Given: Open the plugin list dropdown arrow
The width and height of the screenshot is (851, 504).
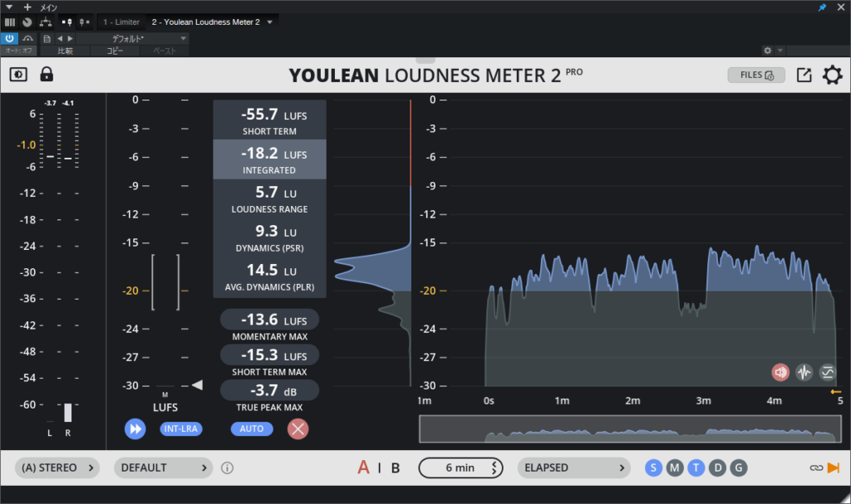Looking at the screenshot, I should (x=270, y=22).
